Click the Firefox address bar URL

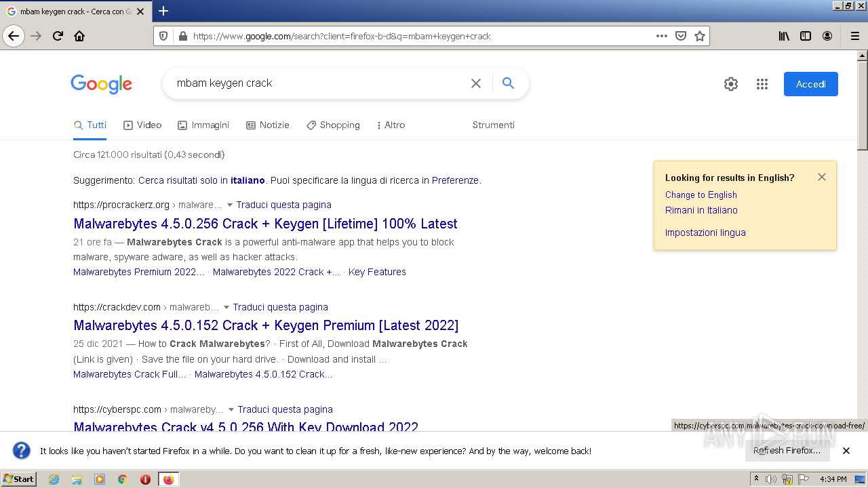coord(342,36)
